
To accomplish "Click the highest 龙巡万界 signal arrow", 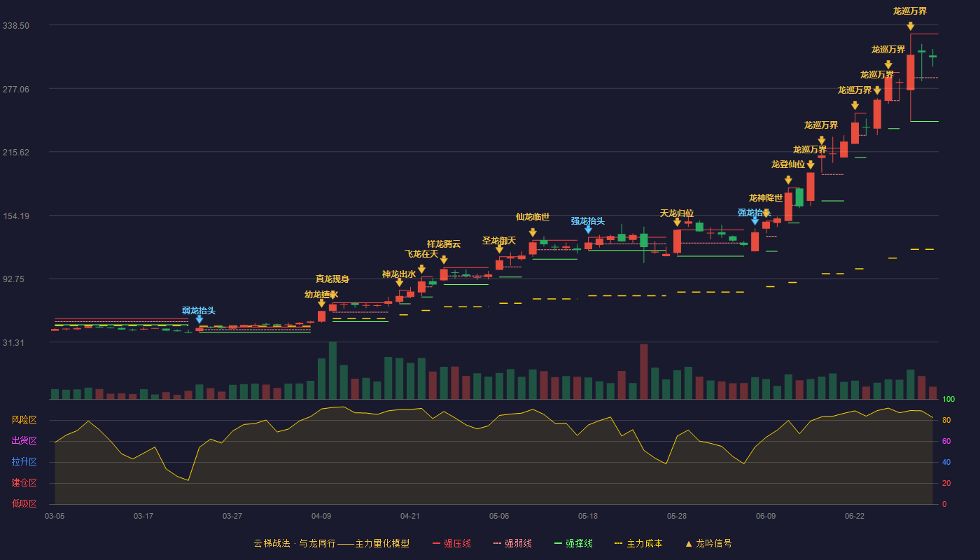I will (911, 26).
